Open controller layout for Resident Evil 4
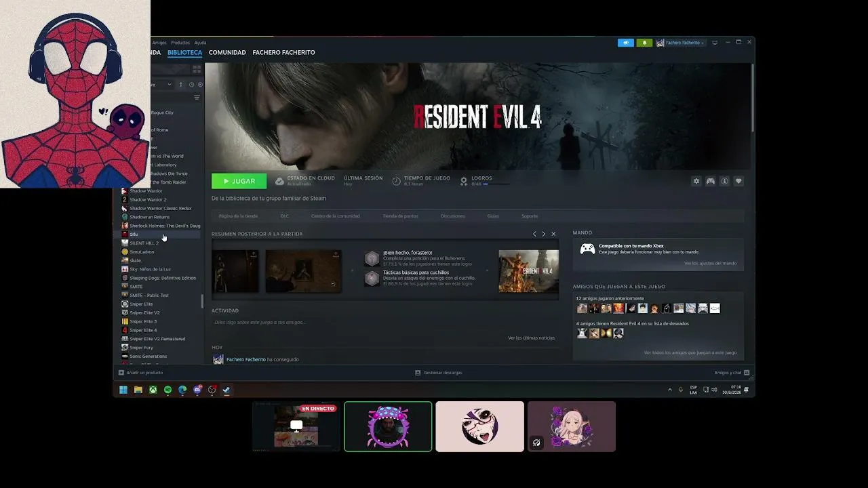 click(710, 181)
